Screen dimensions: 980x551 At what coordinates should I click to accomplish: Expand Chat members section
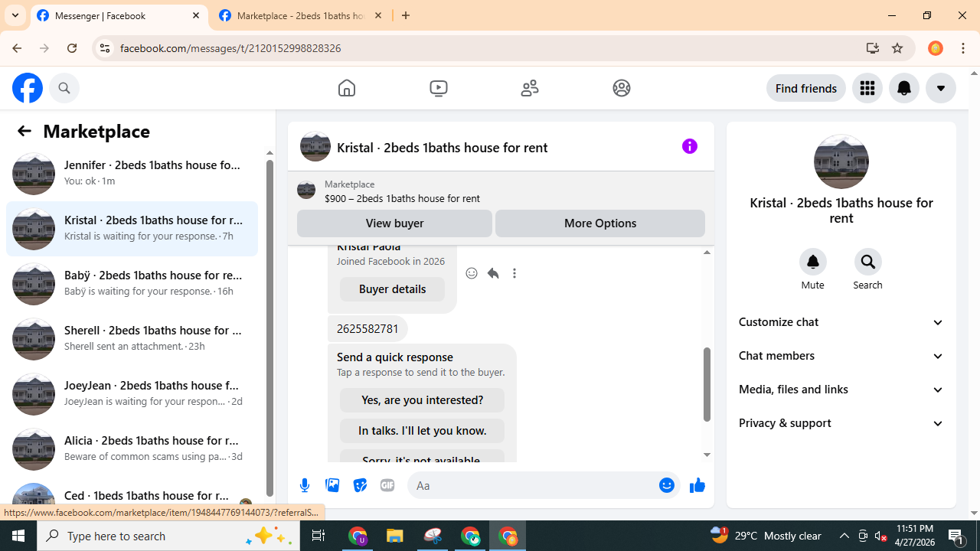[841, 356]
